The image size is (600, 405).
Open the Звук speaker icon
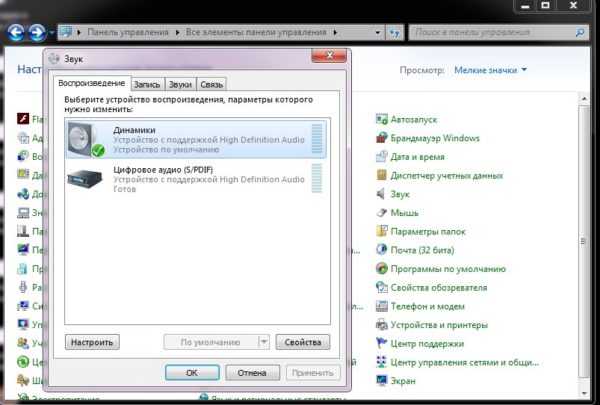tap(382, 194)
